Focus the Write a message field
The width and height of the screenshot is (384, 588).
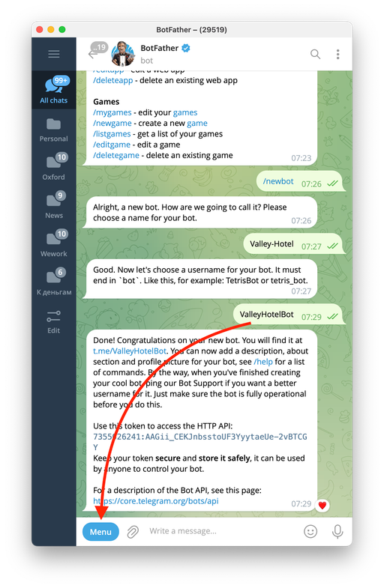[221, 531]
